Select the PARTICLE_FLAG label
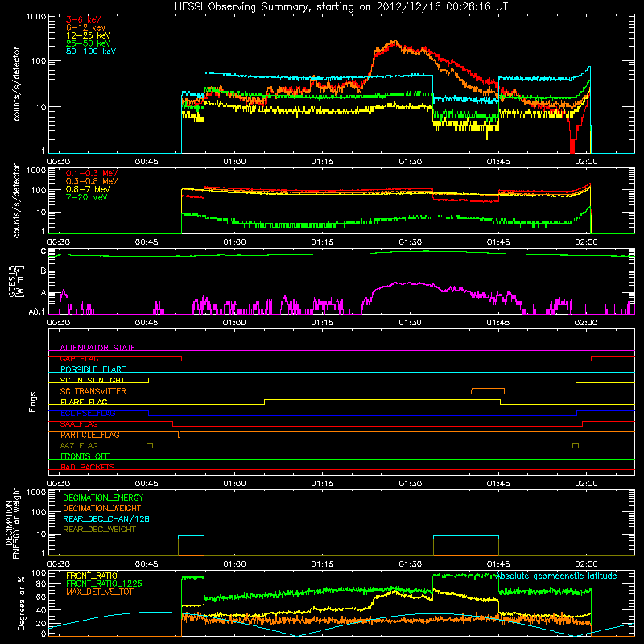This screenshot has width=644, height=644. click(90, 435)
